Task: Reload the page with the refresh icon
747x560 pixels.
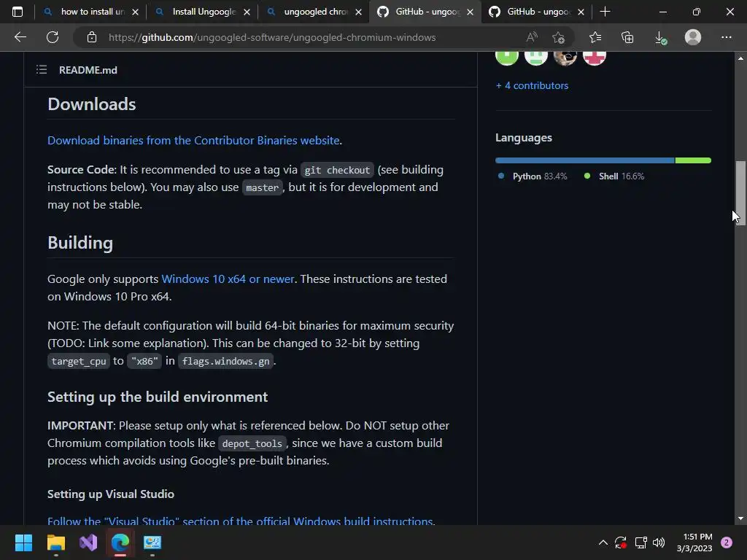Action: 53,37
